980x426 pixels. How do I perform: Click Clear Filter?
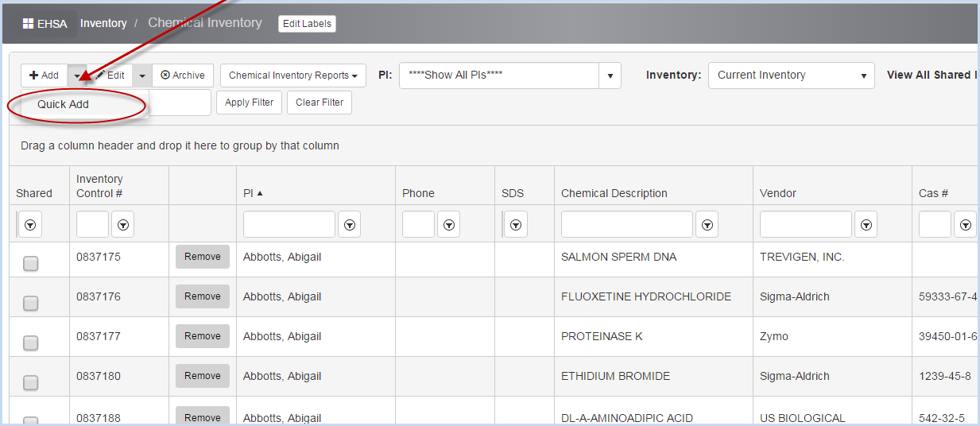click(320, 103)
